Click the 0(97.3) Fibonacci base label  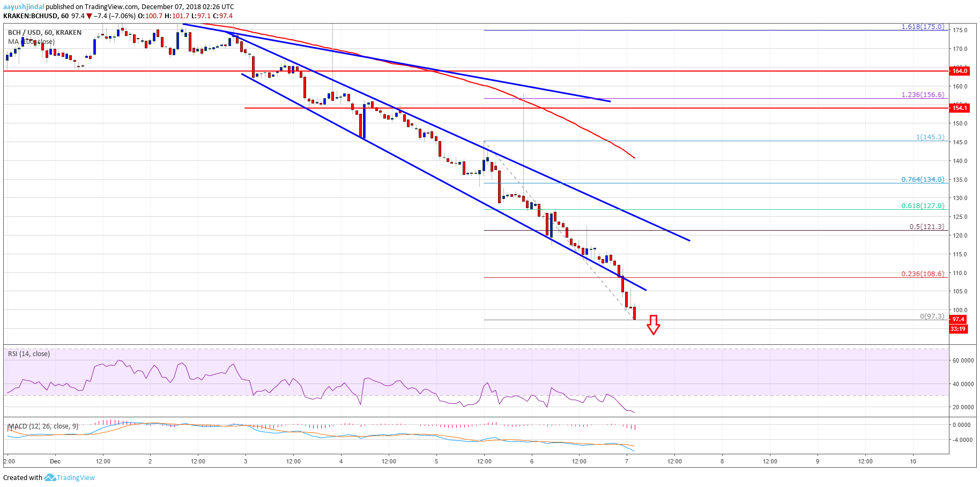pyautogui.click(x=932, y=316)
